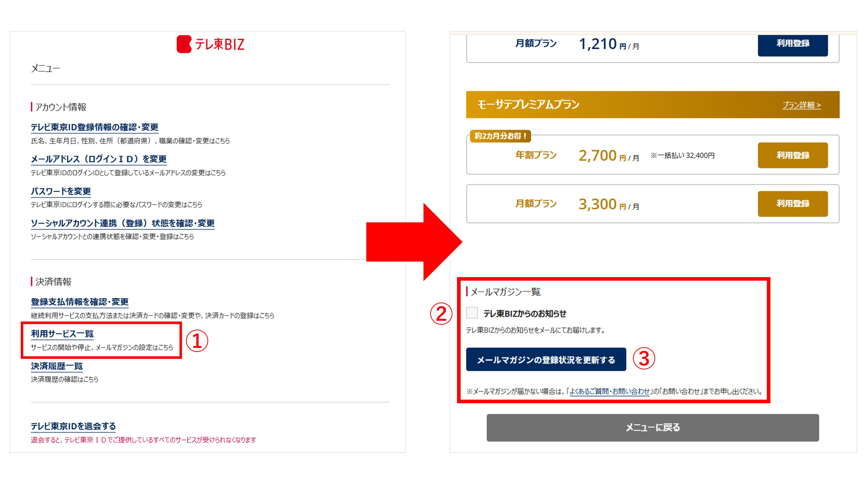Click the メールマガジン一覧 heading
This screenshot has width=868, height=489.
[x=505, y=292]
